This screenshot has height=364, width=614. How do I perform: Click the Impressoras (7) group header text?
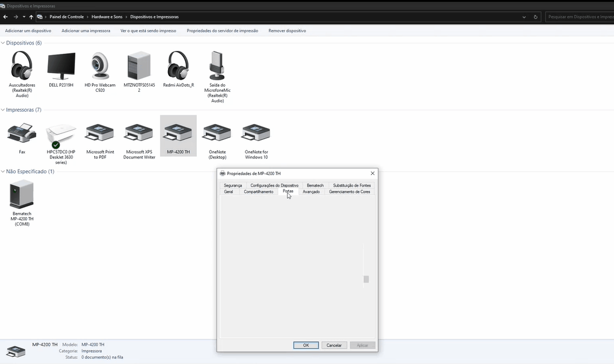(23, 110)
